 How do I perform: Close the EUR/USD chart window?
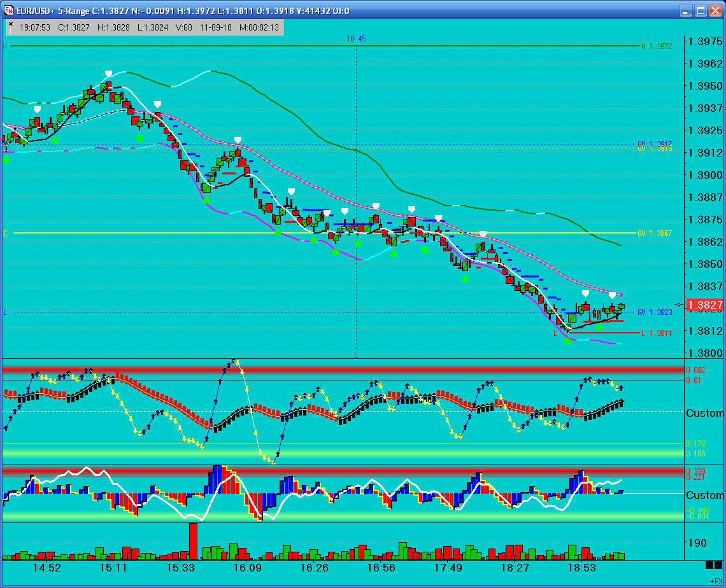pos(715,11)
